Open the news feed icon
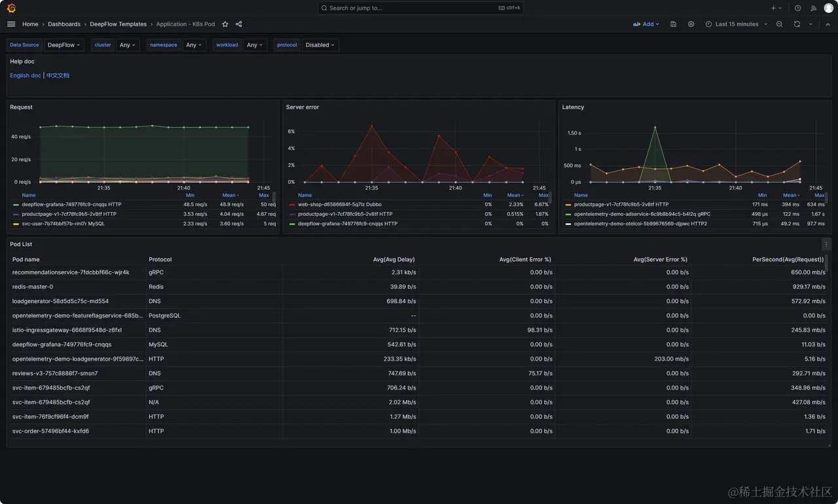 click(x=813, y=8)
